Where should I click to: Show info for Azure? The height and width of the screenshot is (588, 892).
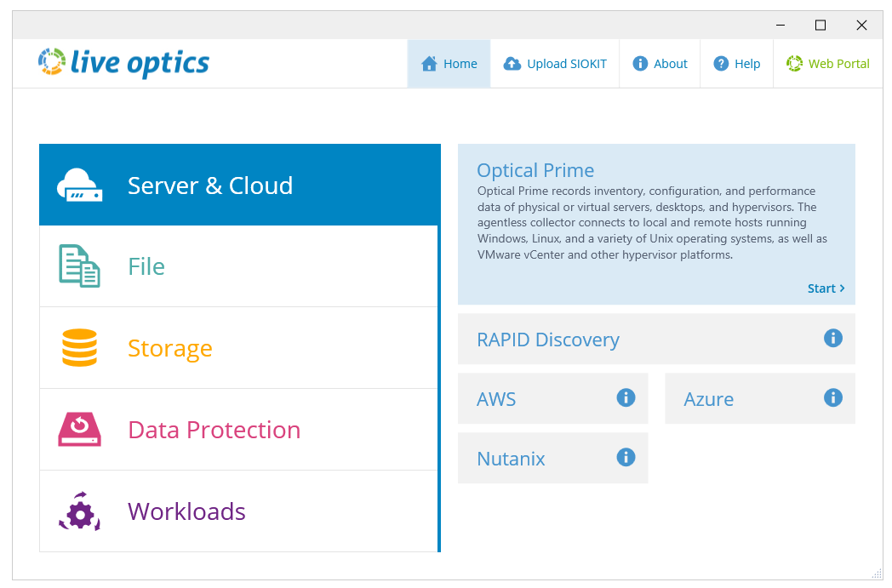(x=832, y=397)
